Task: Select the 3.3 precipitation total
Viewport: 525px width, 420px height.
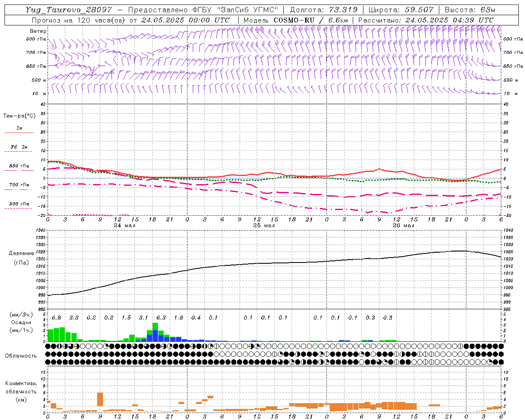Action: coord(74,318)
